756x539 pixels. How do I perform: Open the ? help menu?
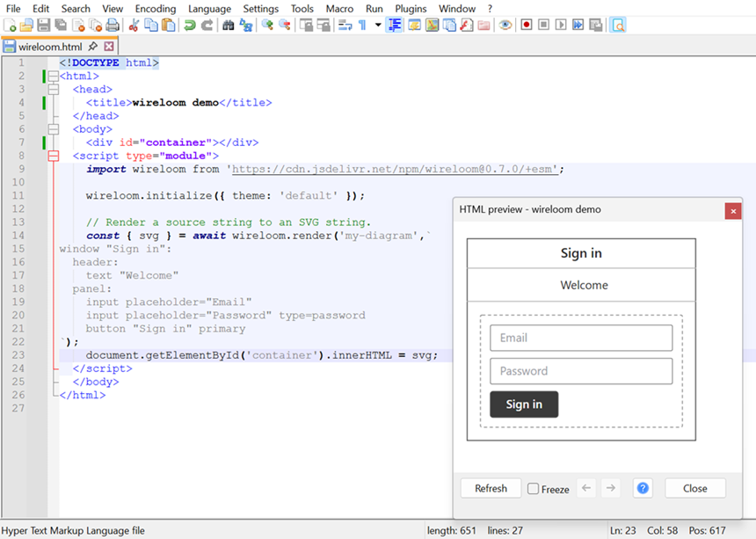tap(490, 9)
